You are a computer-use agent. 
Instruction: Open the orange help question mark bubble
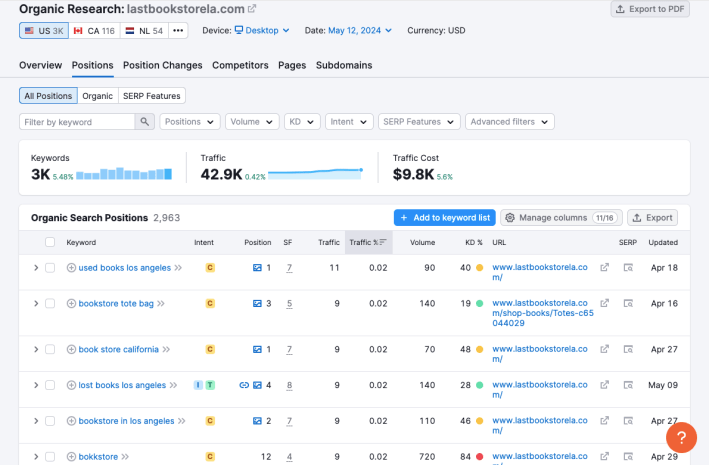point(681,437)
